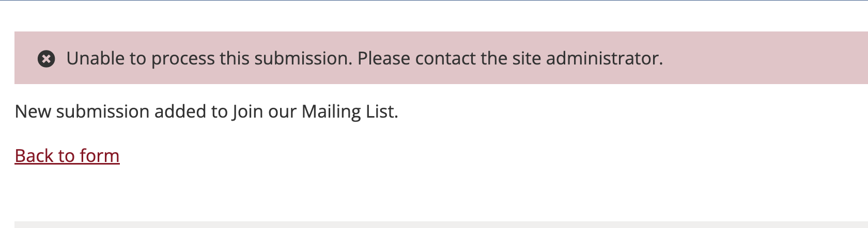Click the blue line at the page top
Viewport: 868px width, 228px height.
pyautogui.click(x=434, y=1)
